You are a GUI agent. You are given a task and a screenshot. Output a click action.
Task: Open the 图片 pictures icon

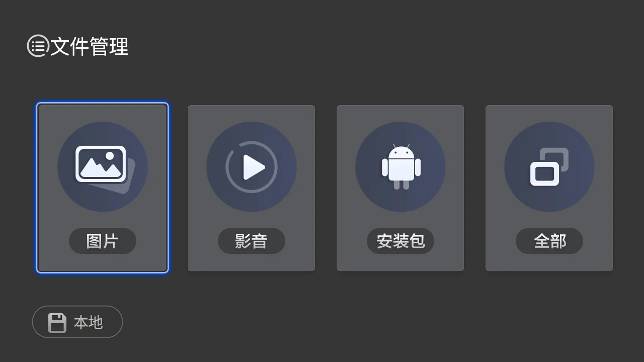pos(105,168)
